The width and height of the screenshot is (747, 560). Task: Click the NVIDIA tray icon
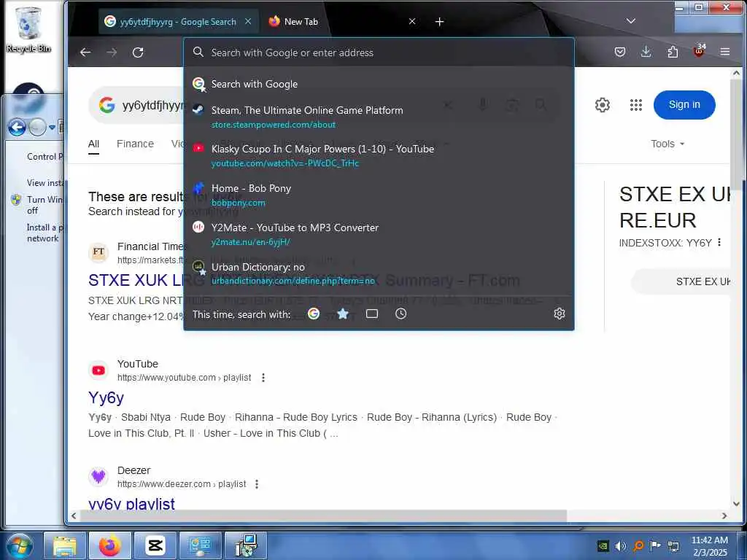coord(603,545)
